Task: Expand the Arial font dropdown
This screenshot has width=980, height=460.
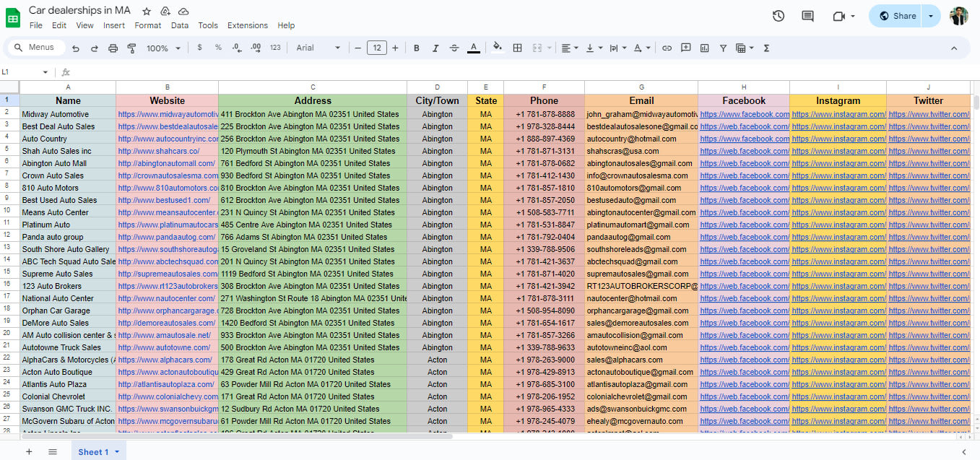Action: click(x=318, y=48)
